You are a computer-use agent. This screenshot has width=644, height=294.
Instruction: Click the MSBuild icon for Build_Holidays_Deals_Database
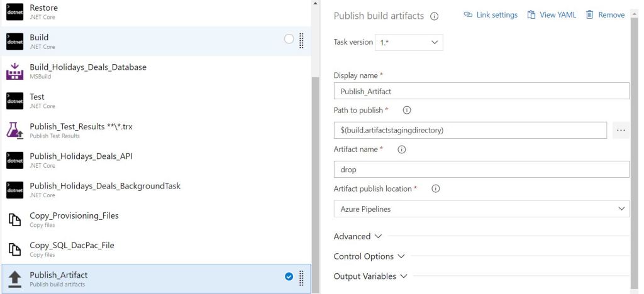pos(15,72)
